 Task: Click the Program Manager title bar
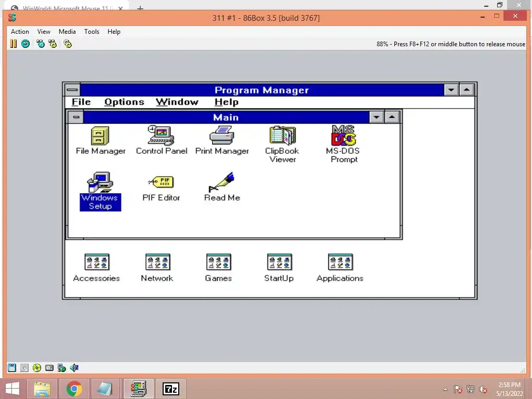point(262,90)
